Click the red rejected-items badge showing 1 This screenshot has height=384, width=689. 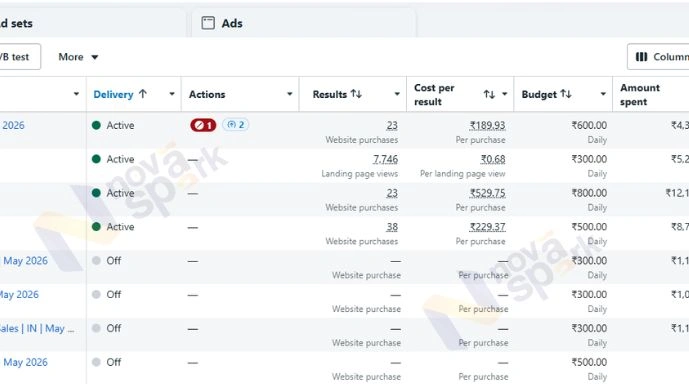pos(203,125)
